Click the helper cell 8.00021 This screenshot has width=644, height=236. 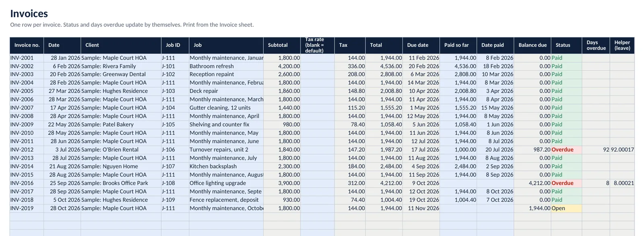622,183
